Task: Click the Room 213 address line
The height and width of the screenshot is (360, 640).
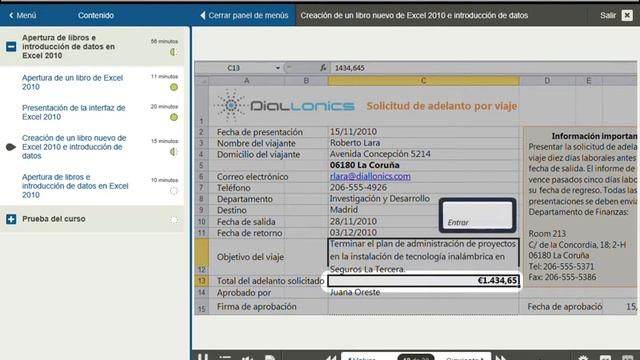Action: coord(547,234)
